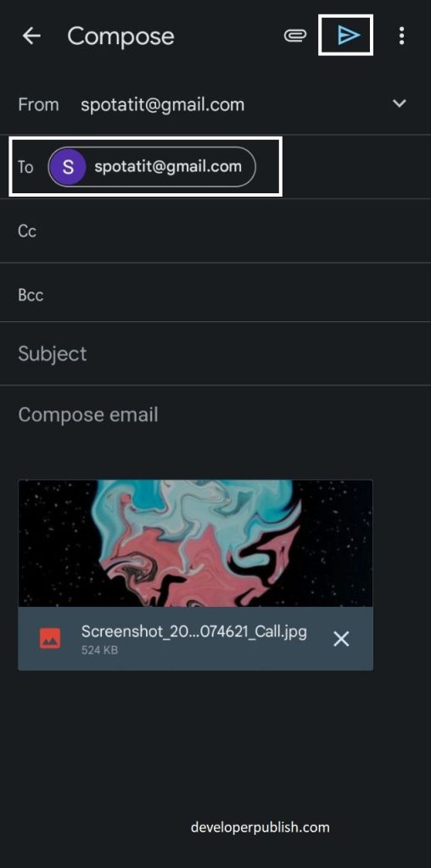Open the three-dot more options menu

[401, 36]
